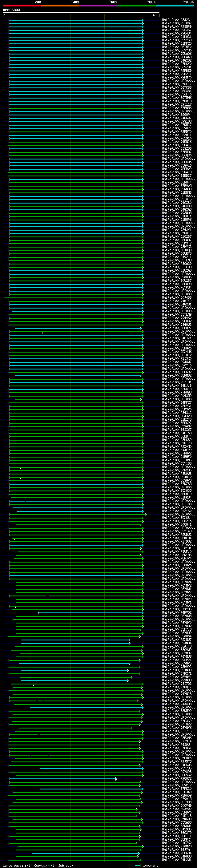This screenshot has height=868, width=197.
Task: Select label UniRef100_C1BI73
Action: (177, 443)
